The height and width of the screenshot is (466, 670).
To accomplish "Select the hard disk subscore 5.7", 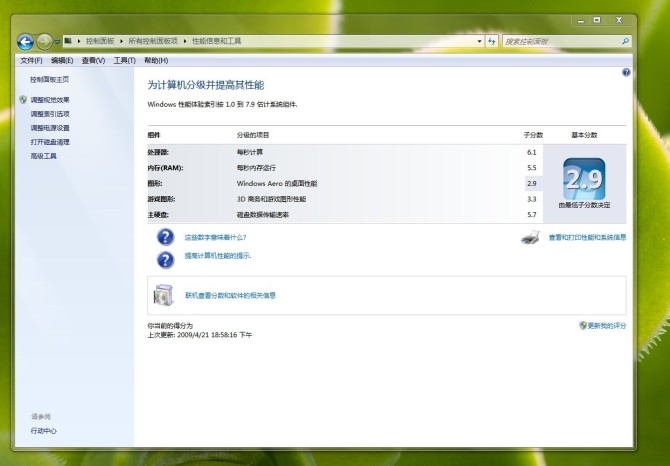I will point(532,215).
